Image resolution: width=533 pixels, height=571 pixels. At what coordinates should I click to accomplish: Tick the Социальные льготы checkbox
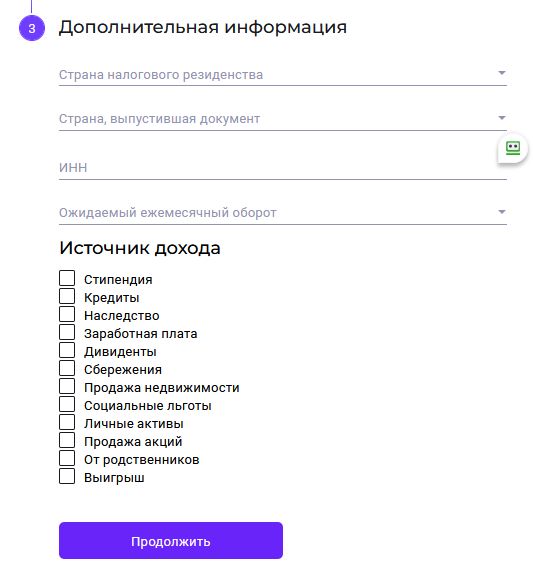coord(67,404)
